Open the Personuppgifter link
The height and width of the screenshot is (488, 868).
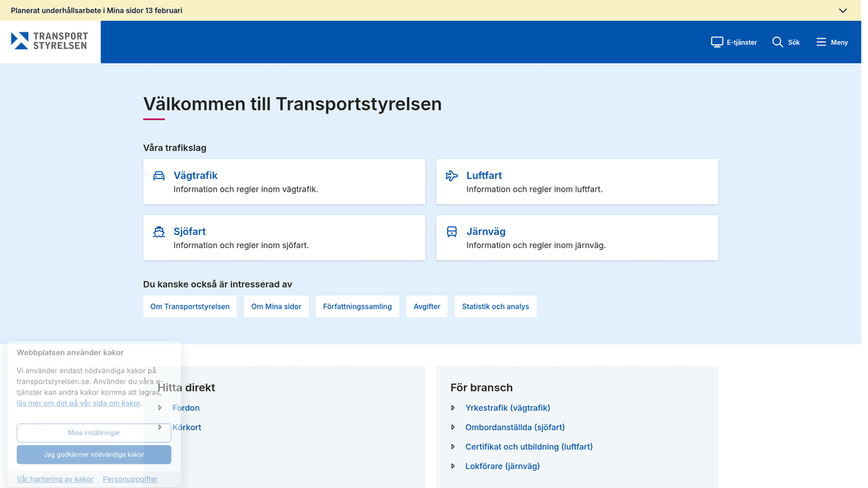[x=130, y=479]
